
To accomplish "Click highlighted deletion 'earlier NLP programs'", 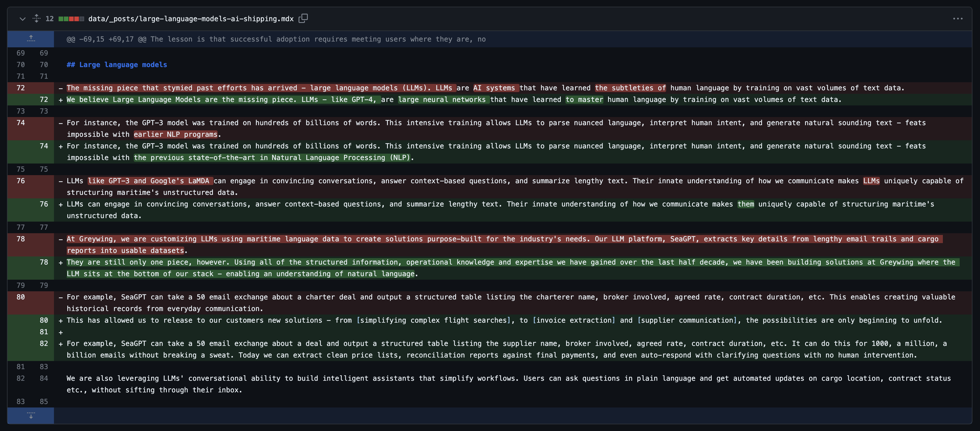I will 176,134.
